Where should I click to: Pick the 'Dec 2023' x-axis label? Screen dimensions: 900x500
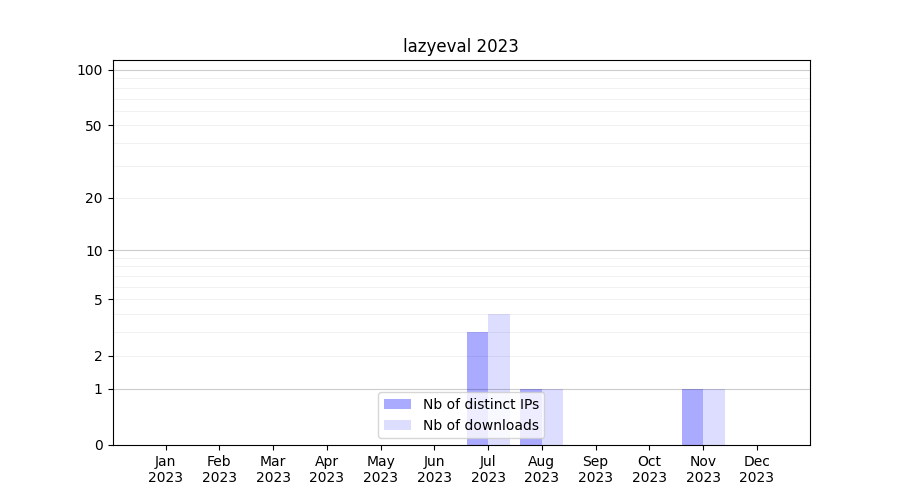[757, 469]
